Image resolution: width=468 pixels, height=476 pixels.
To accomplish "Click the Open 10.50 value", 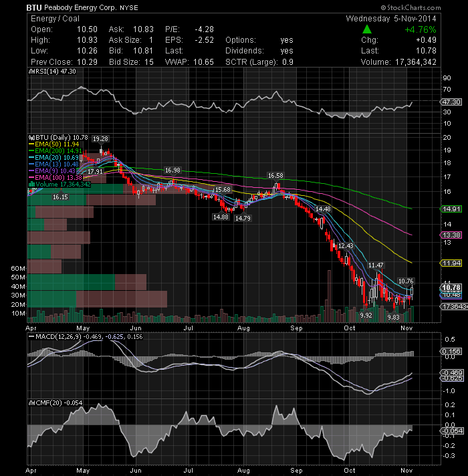I will [x=87, y=29].
